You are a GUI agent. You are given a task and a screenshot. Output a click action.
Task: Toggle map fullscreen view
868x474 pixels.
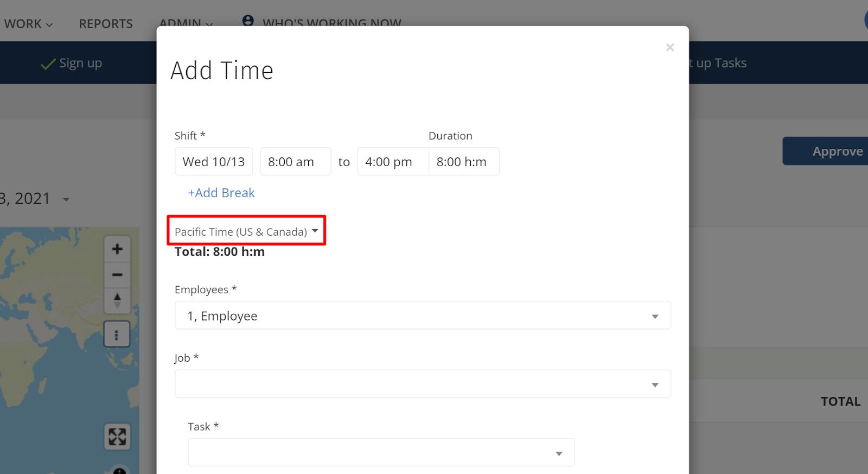[117, 437]
